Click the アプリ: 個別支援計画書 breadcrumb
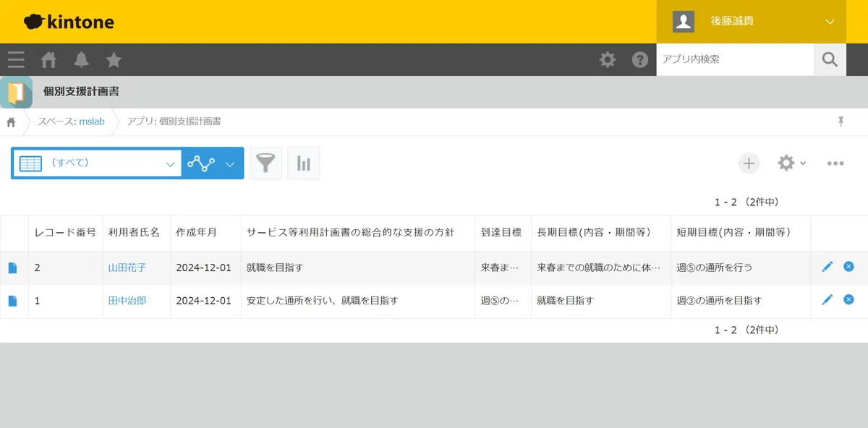 click(x=174, y=121)
